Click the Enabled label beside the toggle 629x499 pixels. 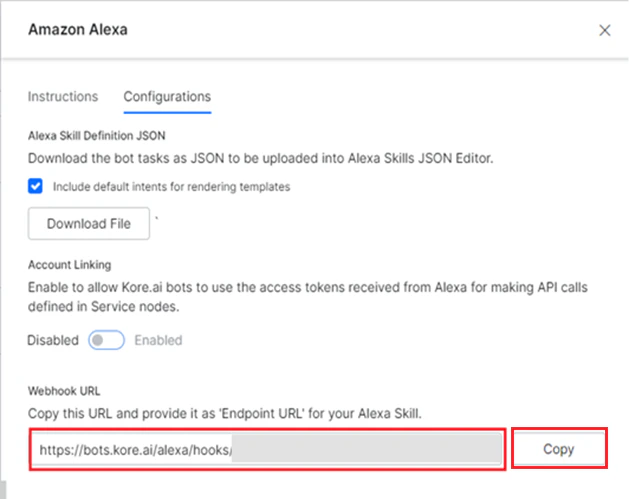(158, 340)
